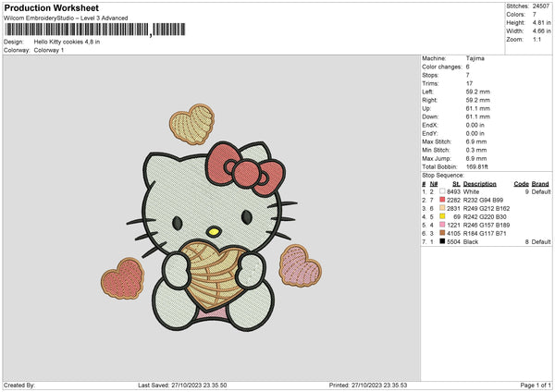Click the Zoom value 1:1
The image size is (555, 392).
point(536,39)
